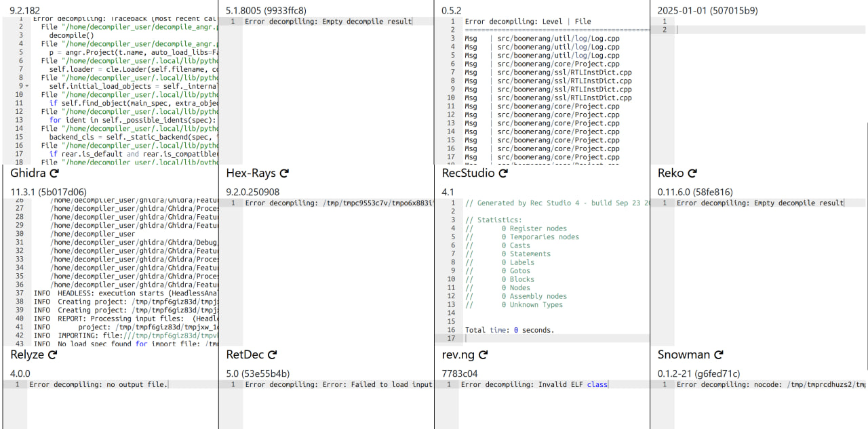Click the Hex-Rays error decompiling line
Image resolution: width=868 pixels, height=429 pixels.
338,203
